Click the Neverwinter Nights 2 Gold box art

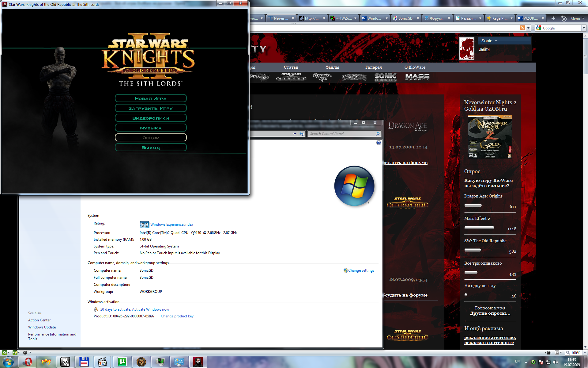[x=490, y=137]
